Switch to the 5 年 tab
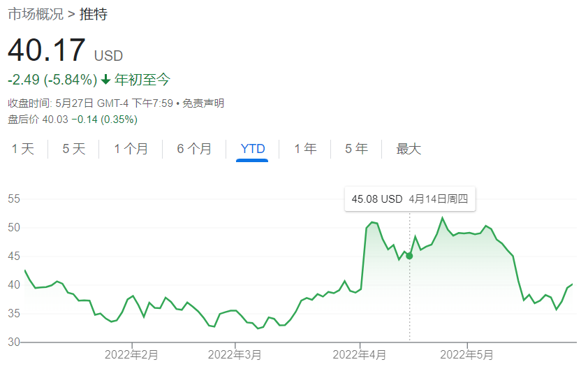Viewport: 588px width, 369px height. [x=356, y=149]
